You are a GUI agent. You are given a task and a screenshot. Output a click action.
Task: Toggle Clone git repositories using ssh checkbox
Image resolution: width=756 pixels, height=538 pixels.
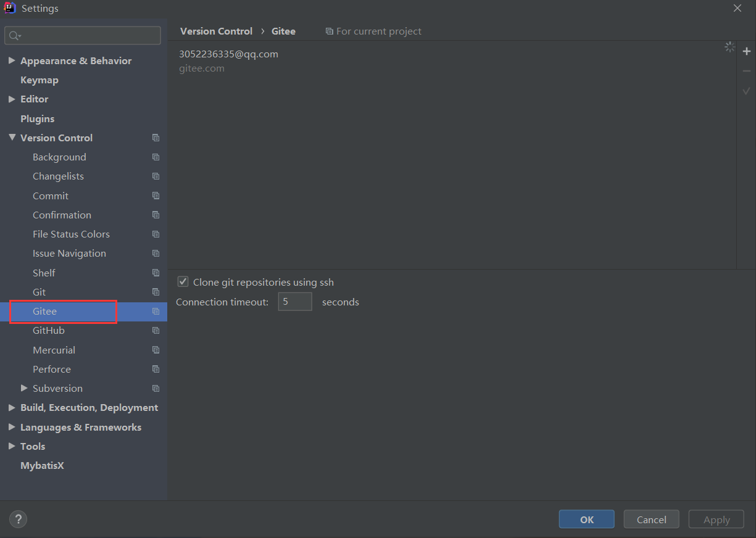click(183, 282)
